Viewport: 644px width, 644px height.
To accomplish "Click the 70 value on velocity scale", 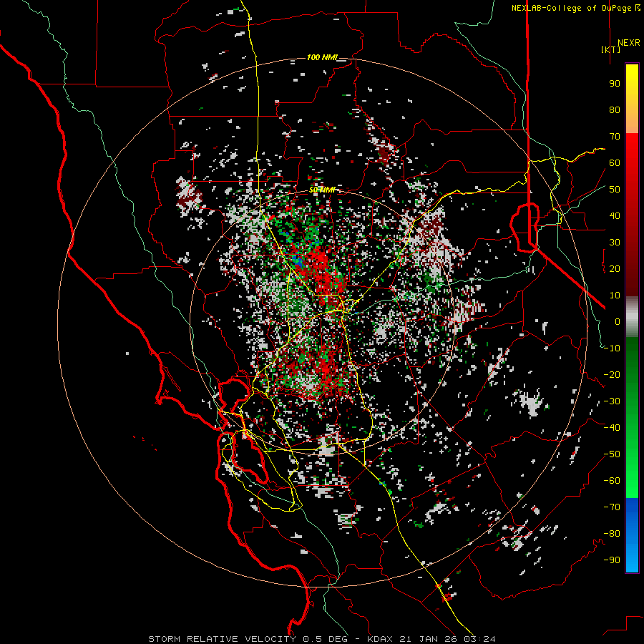I will [615, 137].
